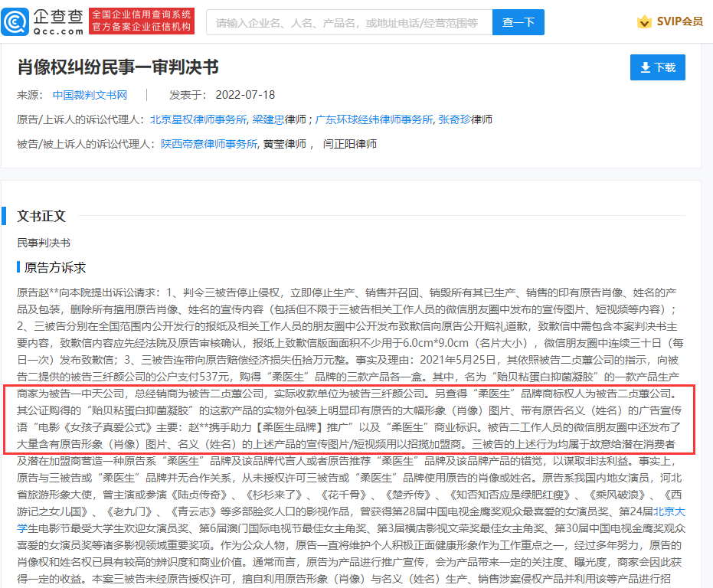
Task: Open 陕西帝意律师事务所 law firm link
Action: point(209,144)
